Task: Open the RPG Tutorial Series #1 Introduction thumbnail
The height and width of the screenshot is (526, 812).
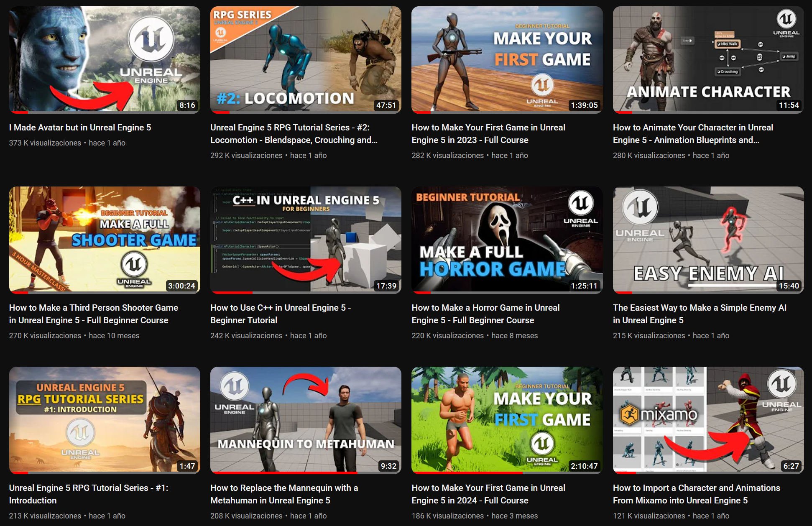Action: (x=105, y=419)
